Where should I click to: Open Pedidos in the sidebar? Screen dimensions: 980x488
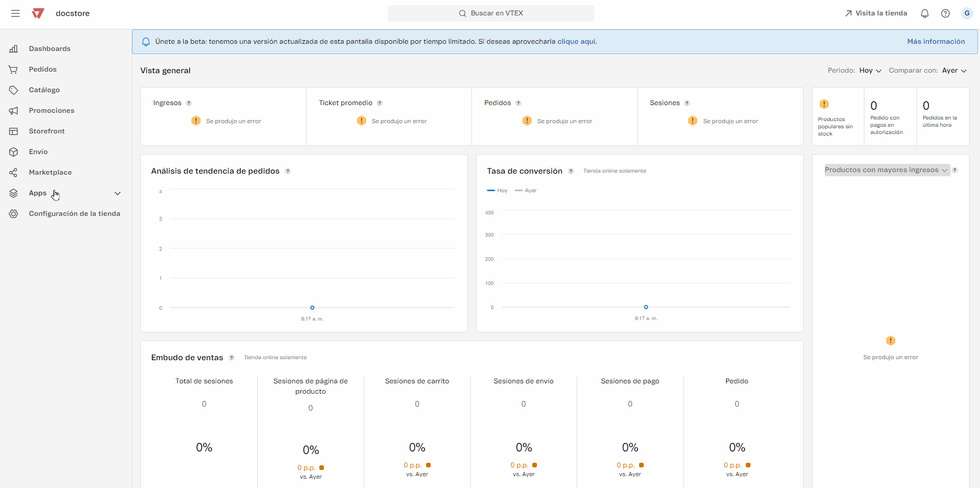tap(43, 70)
